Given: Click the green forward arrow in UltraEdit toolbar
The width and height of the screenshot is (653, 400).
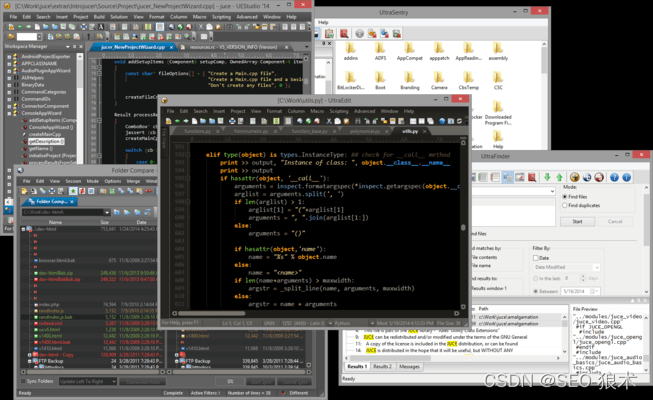Looking at the screenshot, I should [186, 121].
